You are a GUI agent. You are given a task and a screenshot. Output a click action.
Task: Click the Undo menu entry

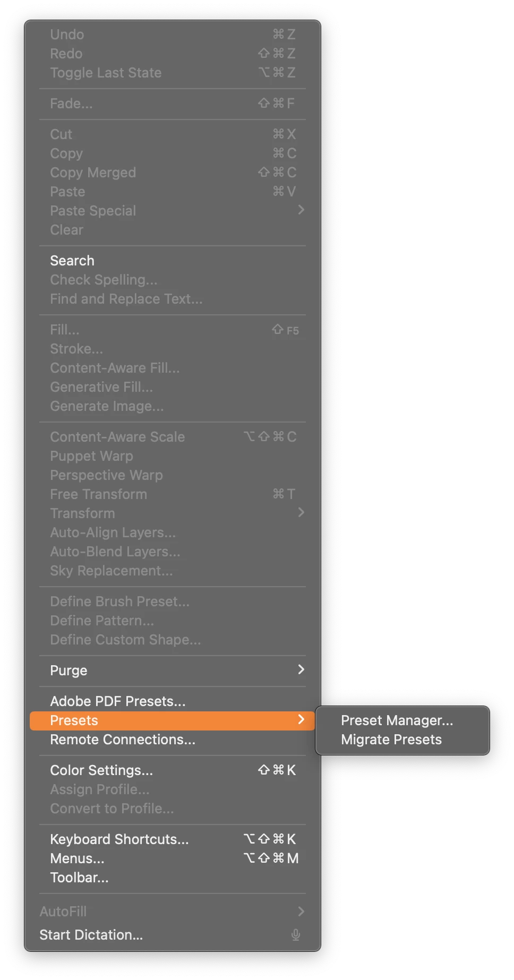click(x=67, y=35)
